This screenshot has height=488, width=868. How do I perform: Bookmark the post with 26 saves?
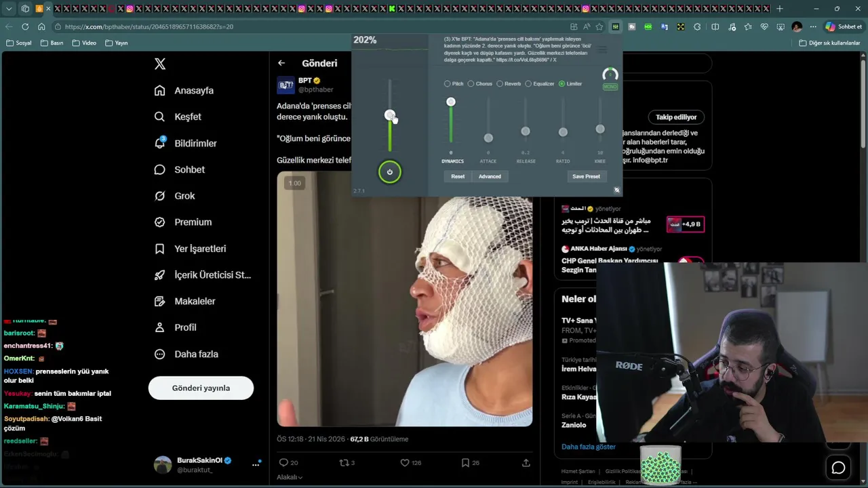point(465,463)
